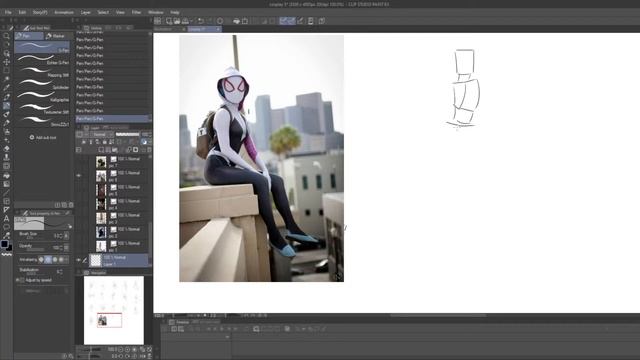This screenshot has height=360, width=640.
Task: Open CLIP STUDIO from command bar
Action: (158, 21)
